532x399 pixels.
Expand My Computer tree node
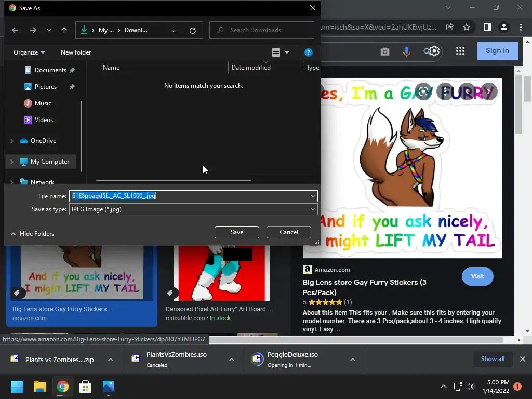[x=12, y=162]
